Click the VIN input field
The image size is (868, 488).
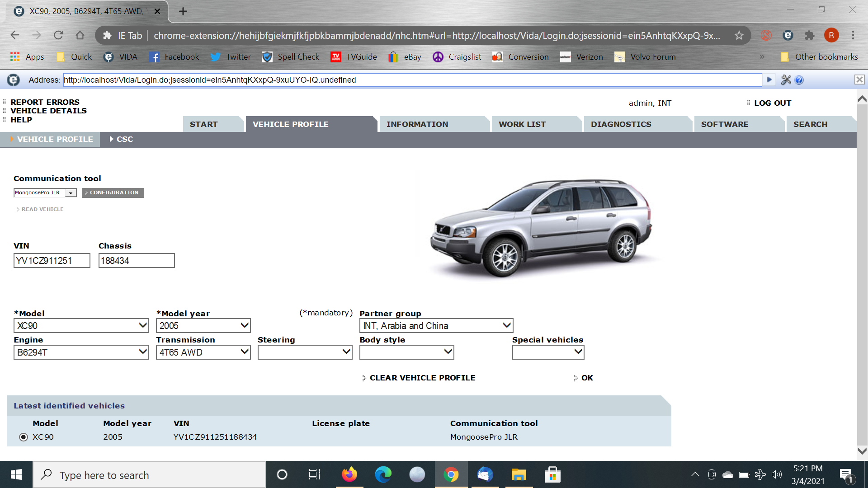pyautogui.click(x=52, y=261)
